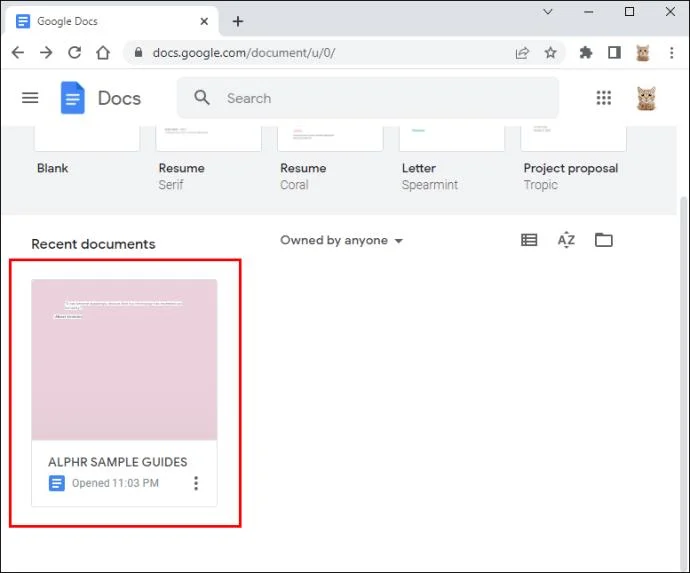Image resolution: width=690 pixels, height=573 pixels.
Task: Open AZ sort options
Action: [x=566, y=240]
